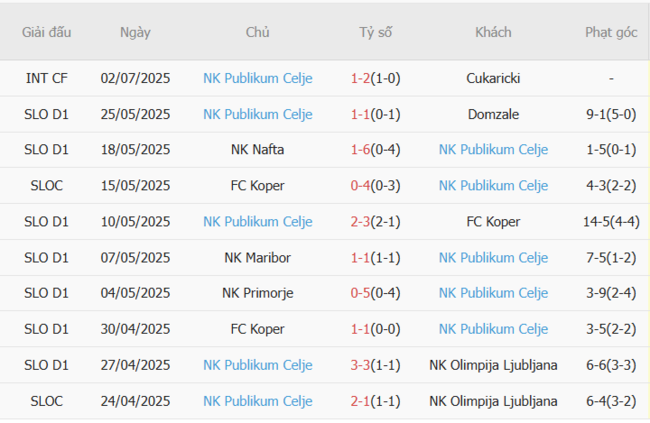Image resolution: width=650 pixels, height=423 pixels.
Task: Click NK Publikum Celje in the 24/04/2025 row
Action: (257, 402)
